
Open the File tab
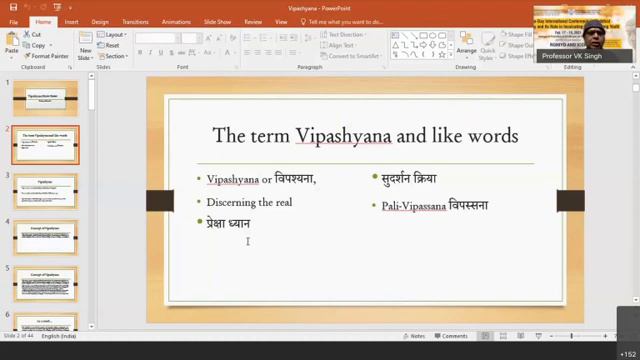pos(13,22)
